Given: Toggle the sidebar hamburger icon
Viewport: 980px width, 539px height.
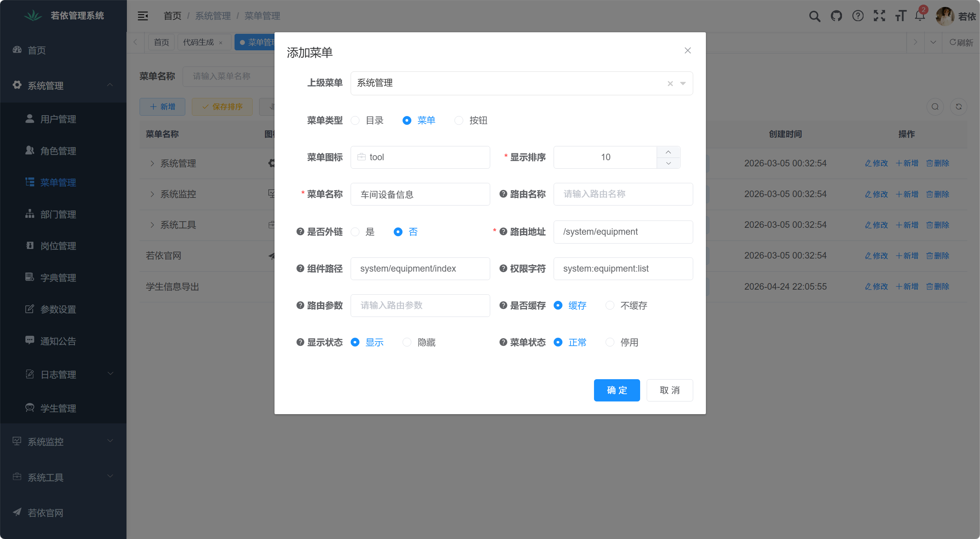Looking at the screenshot, I should click(x=143, y=16).
